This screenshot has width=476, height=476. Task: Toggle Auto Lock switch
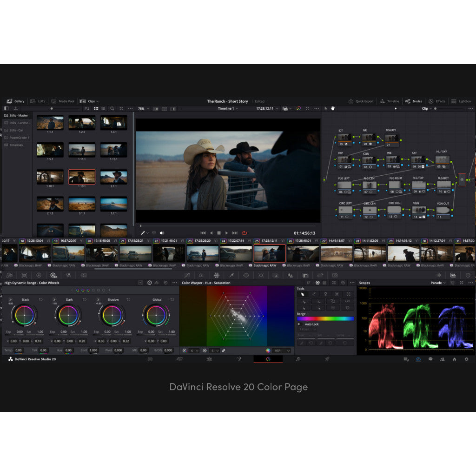[x=299, y=324]
